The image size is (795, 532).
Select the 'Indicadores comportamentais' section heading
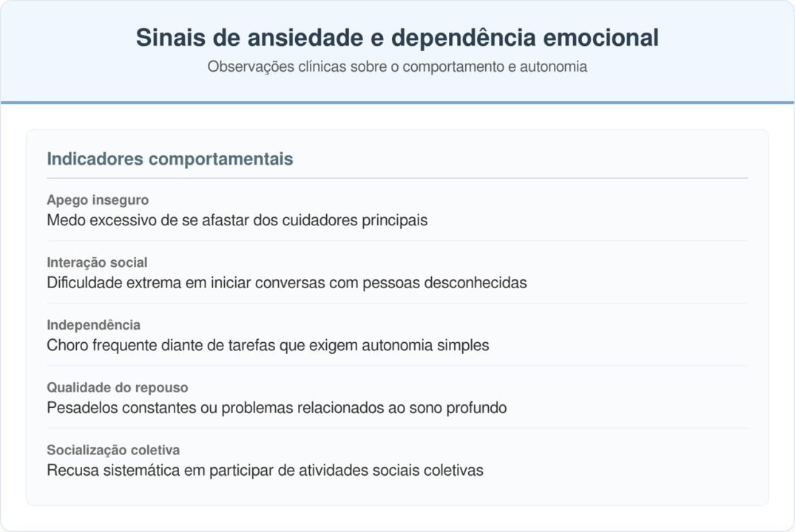click(170, 159)
